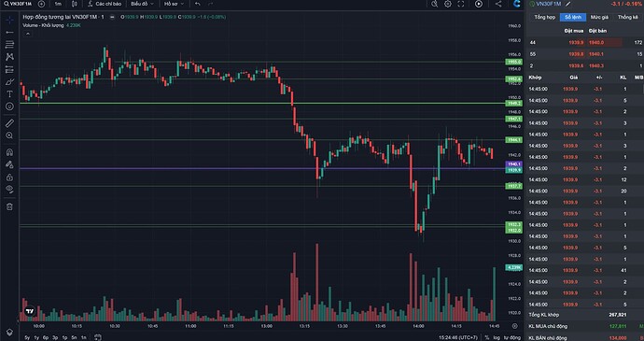Switch to 'Thống kê' tab
The image size is (644, 341).
click(628, 17)
